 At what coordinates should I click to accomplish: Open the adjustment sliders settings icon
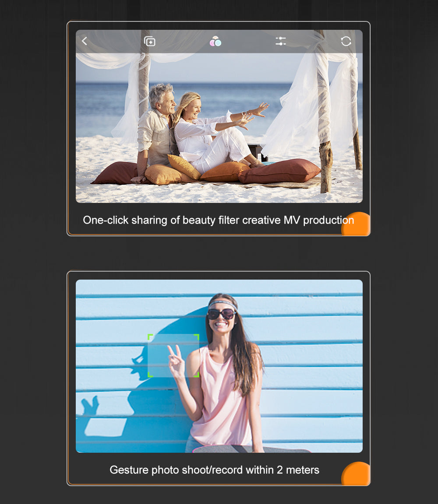tap(281, 41)
